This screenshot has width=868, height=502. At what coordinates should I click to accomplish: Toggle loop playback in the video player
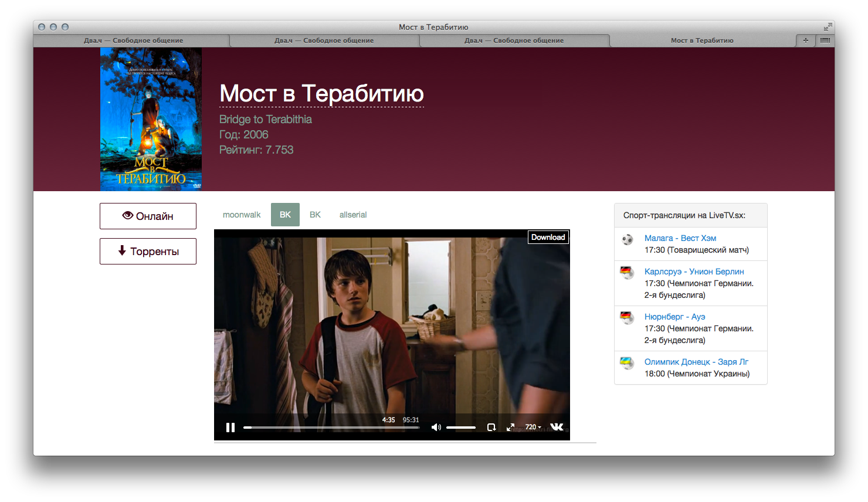pos(491,428)
